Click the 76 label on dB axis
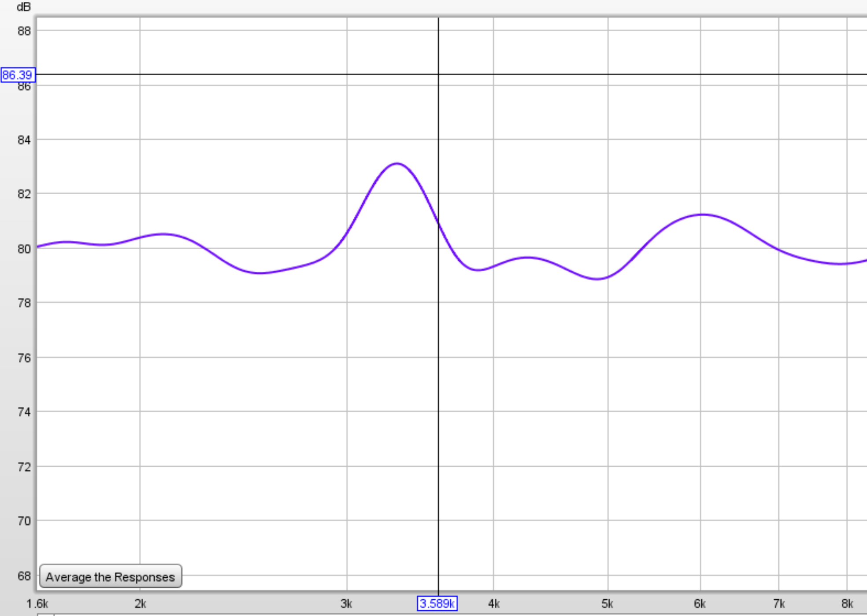 tap(24, 358)
